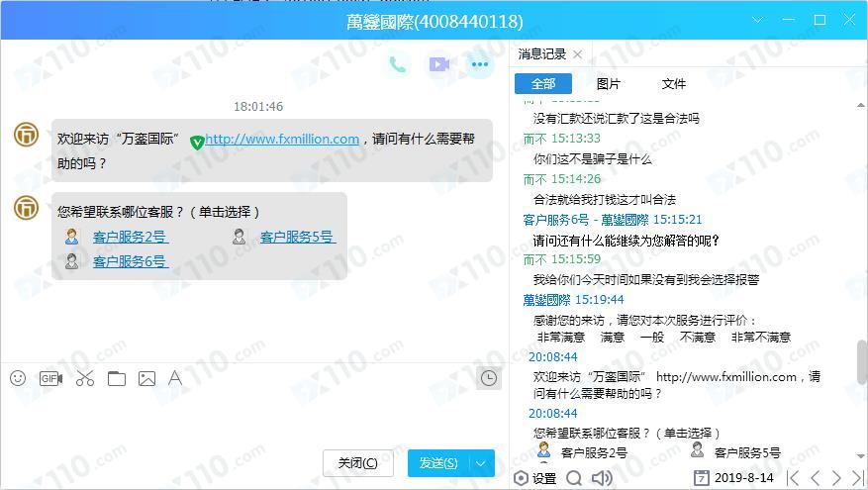Click the GIF recording icon
Viewport: 868px width, 490px height.
click(x=50, y=378)
